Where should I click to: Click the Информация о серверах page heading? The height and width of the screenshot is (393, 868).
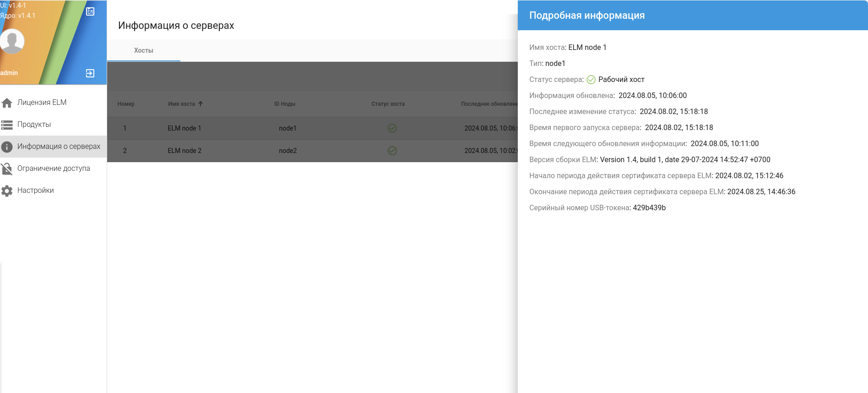pos(176,26)
